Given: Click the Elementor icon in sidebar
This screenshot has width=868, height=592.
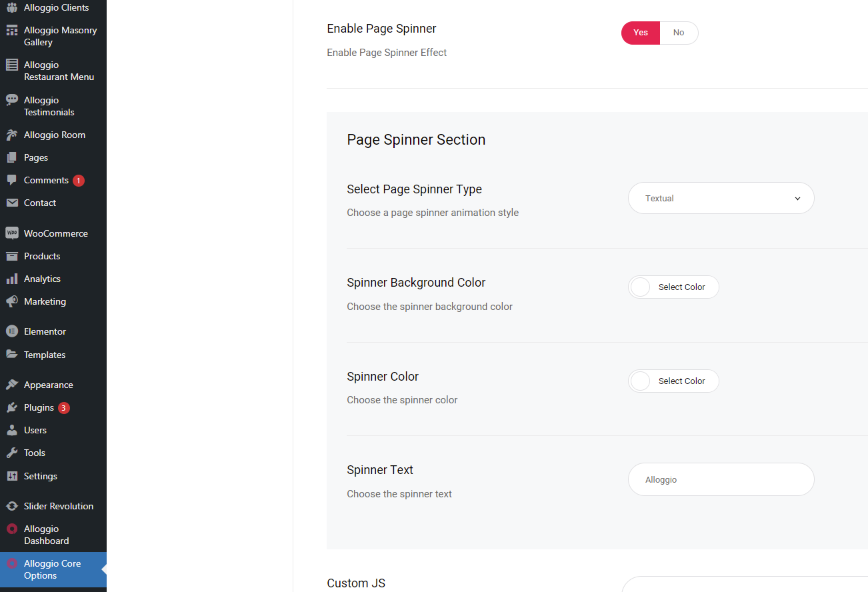Looking at the screenshot, I should (x=11, y=331).
